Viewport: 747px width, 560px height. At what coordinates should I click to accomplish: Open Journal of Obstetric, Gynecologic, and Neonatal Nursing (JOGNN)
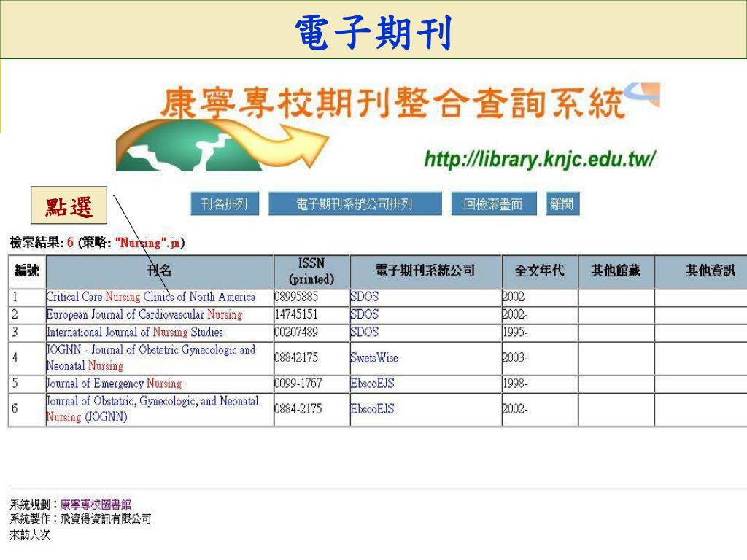pos(152,409)
